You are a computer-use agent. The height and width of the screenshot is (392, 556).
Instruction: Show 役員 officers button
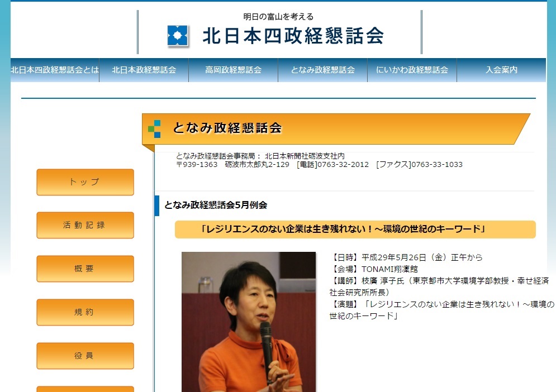[x=85, y=356]
